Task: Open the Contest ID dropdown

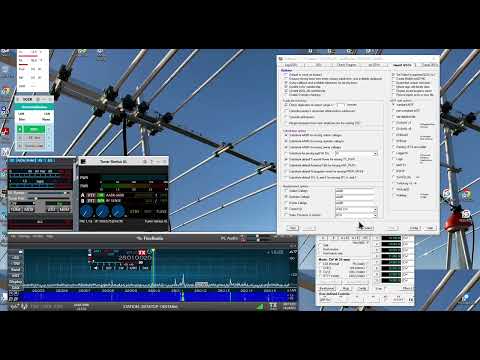Action: (x=375, y=209)
